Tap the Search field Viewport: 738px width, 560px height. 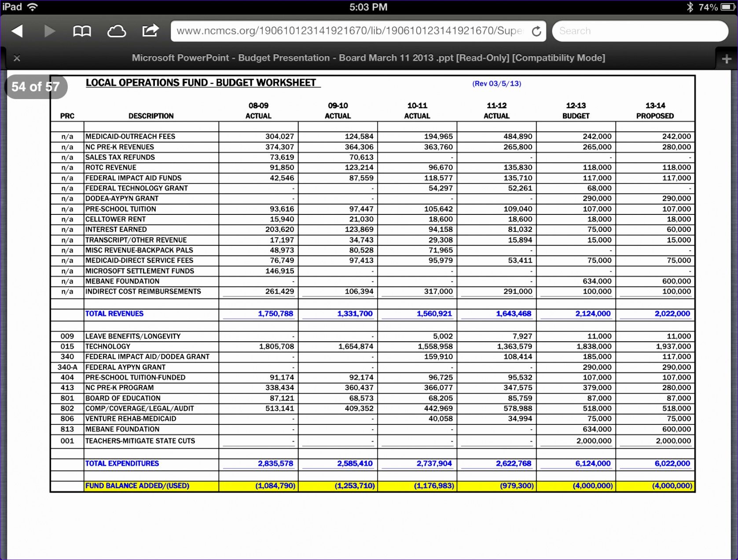pos(639,31)
